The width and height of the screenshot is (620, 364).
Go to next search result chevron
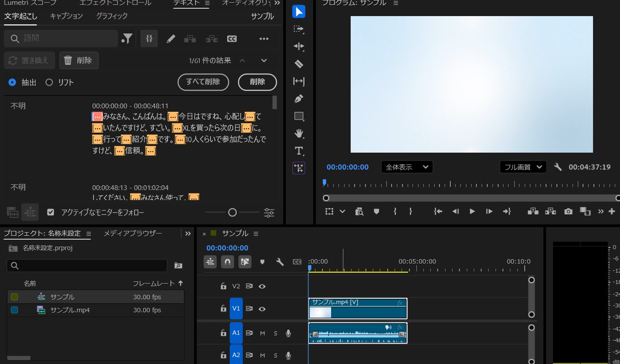click(x=264, y=60)
